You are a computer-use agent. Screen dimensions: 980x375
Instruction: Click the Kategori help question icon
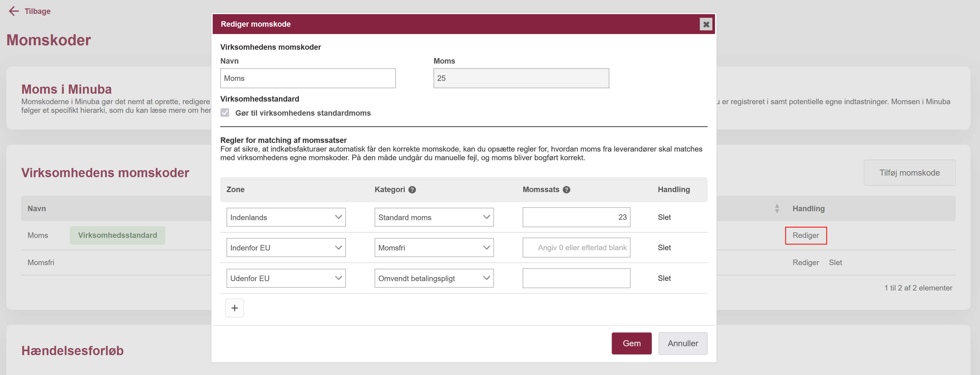coord(412,190)
